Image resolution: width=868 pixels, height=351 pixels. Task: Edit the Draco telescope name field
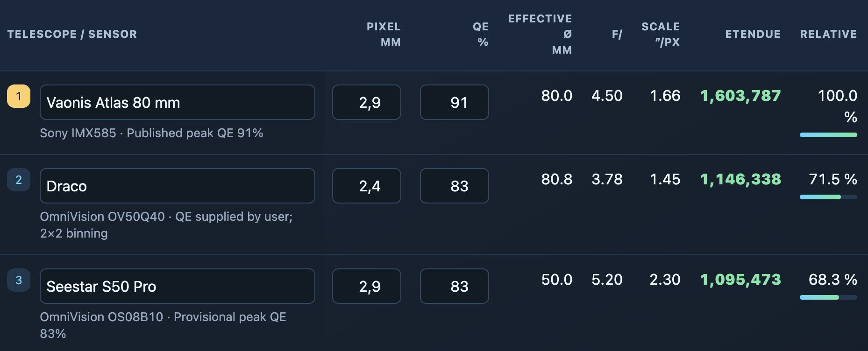pos(178,186)
